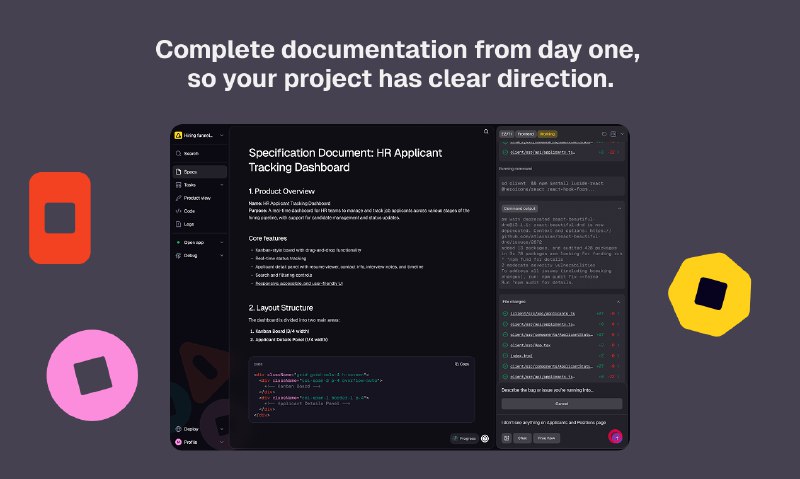Select the Specs sidebar item
Image resolution: width=800 pixels, height=479 pixels.
190,172
